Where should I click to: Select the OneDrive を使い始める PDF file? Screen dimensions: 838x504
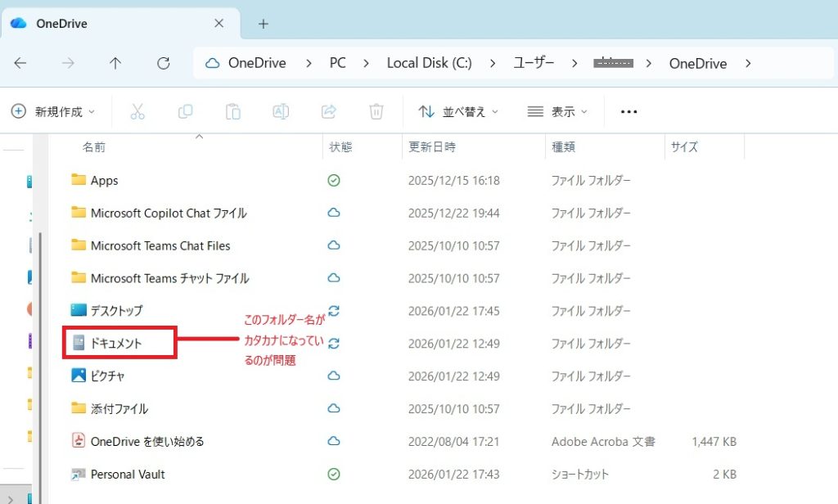[146, 441]
